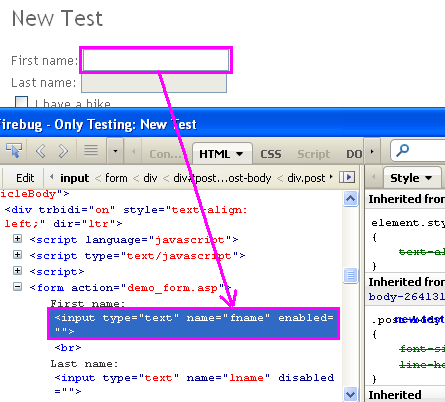Collapse the form demo_form.asp node
This screenshot has height=402, width=445.
tap(17, 286)
